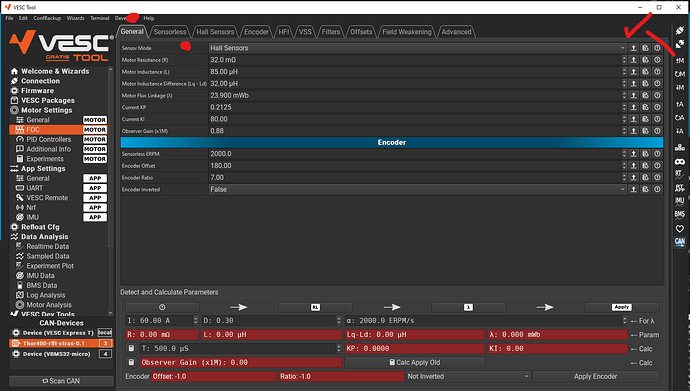
Task: Toggle the heart alive-packets icon
Action: tap(680, 228)
